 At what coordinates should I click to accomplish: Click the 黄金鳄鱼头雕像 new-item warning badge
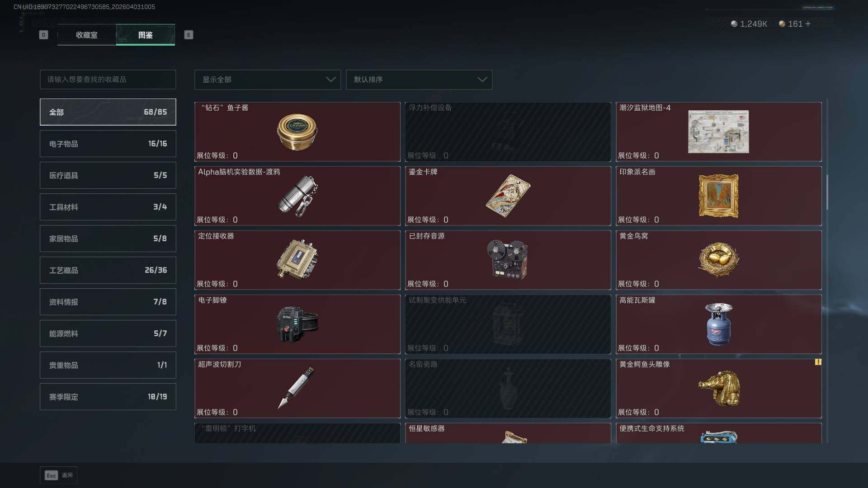(x=818, y=362)
